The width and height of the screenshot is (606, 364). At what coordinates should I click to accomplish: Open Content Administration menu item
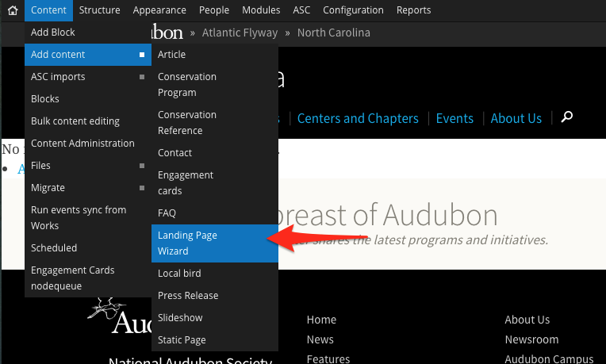(x=88, y=144)
